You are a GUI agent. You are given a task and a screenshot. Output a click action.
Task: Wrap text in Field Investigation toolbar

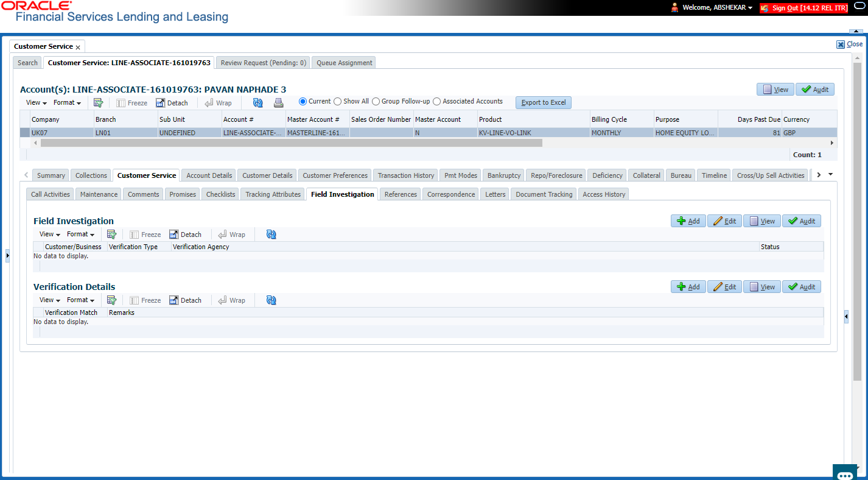[231, 235]
